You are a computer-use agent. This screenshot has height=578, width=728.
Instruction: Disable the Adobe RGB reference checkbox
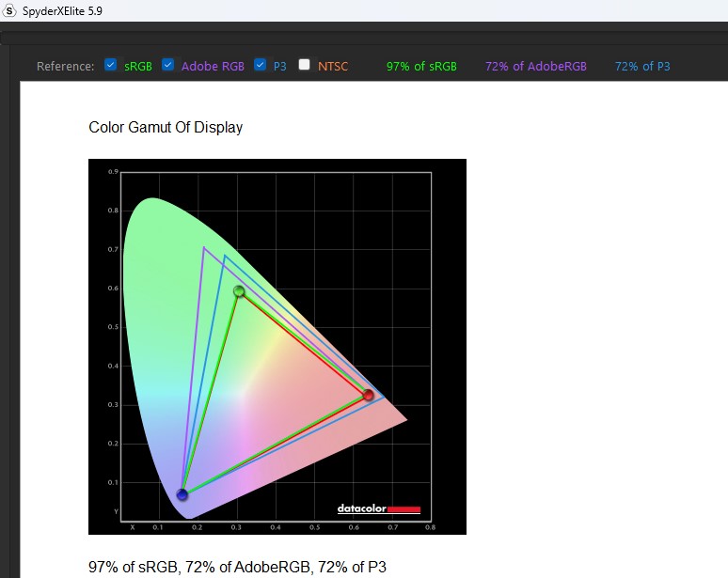point(168,66)
